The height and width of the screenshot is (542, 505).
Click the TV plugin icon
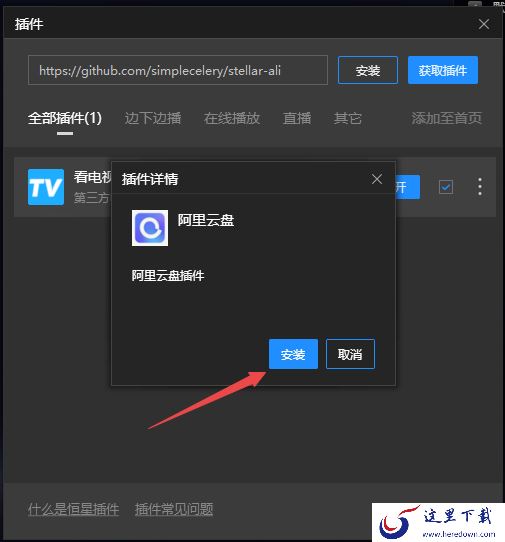(x=46, y=187)
